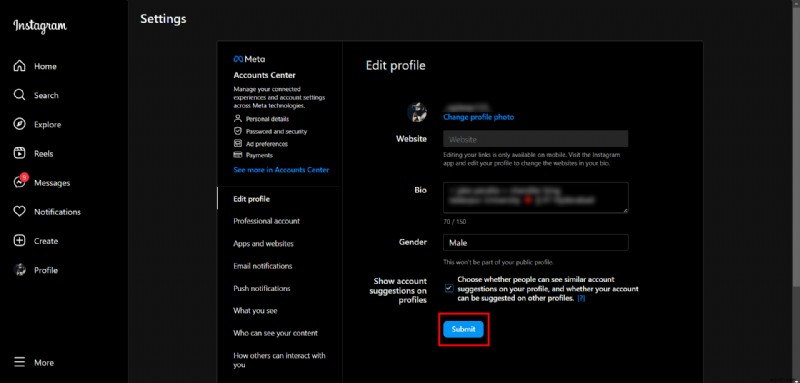Click the Search magnifier icon
Screen dimensions: 800x383
coord(19,95)
